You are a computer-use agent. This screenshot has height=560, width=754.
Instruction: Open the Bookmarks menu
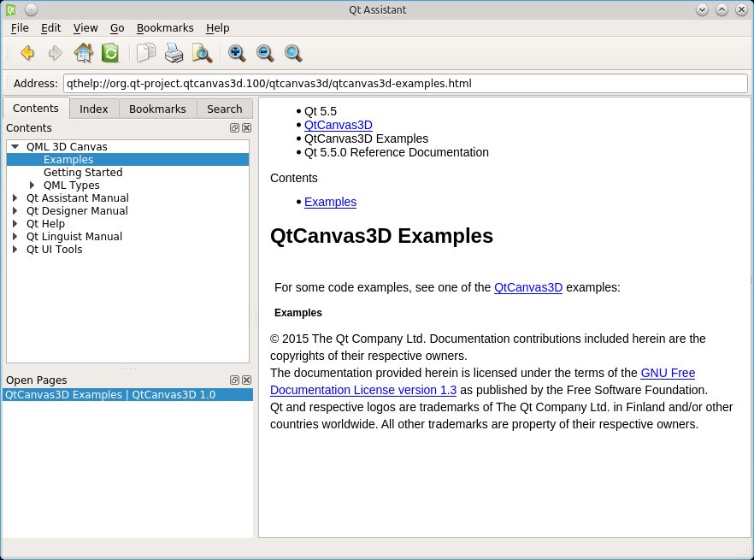[165, 27]
